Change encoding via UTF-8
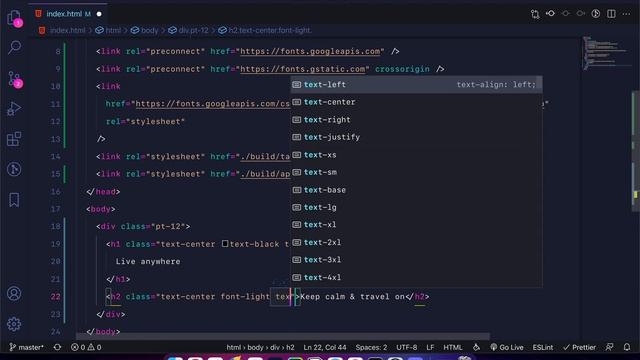The image size is (640, 360). tap(407, 347)
